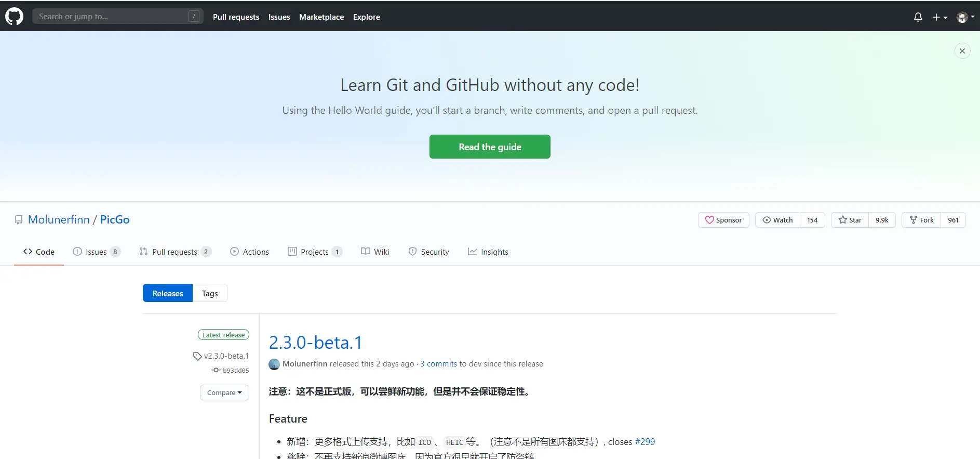Click the Latest release badge
Image resolution: width=980 pixels, height=459 pixels.
(223, 335)
